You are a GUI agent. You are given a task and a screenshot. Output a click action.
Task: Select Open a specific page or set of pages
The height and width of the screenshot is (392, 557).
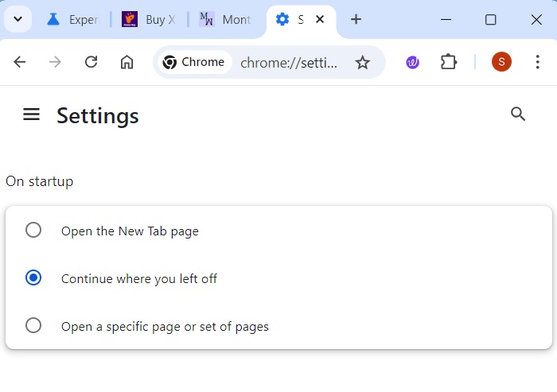point(33,325)
